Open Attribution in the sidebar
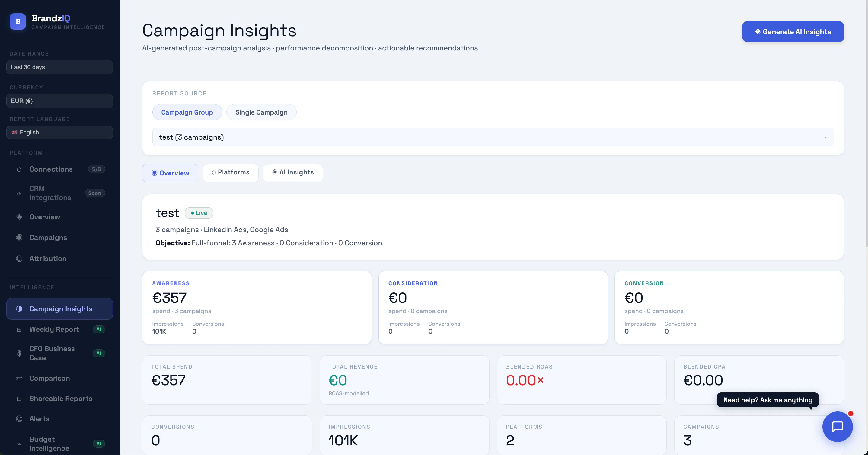Image resolution: width=868 pixels, height=455 pixels. (60, 259)
